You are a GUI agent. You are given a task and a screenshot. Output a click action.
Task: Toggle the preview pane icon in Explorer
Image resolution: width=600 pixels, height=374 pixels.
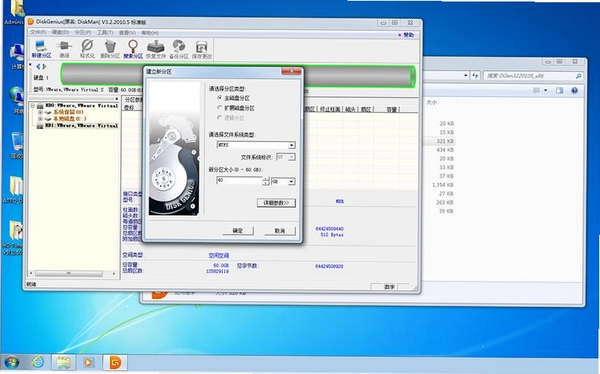(559, 90)
